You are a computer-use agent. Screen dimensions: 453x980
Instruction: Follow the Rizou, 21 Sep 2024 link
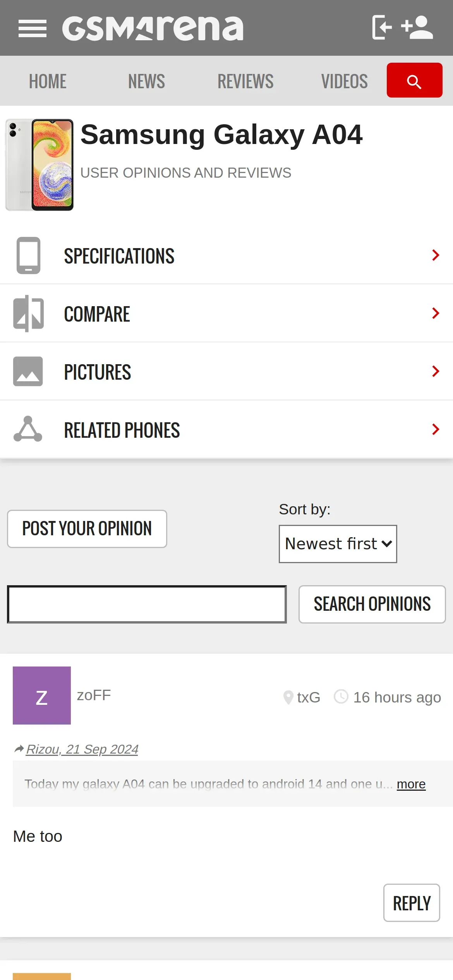82,749
